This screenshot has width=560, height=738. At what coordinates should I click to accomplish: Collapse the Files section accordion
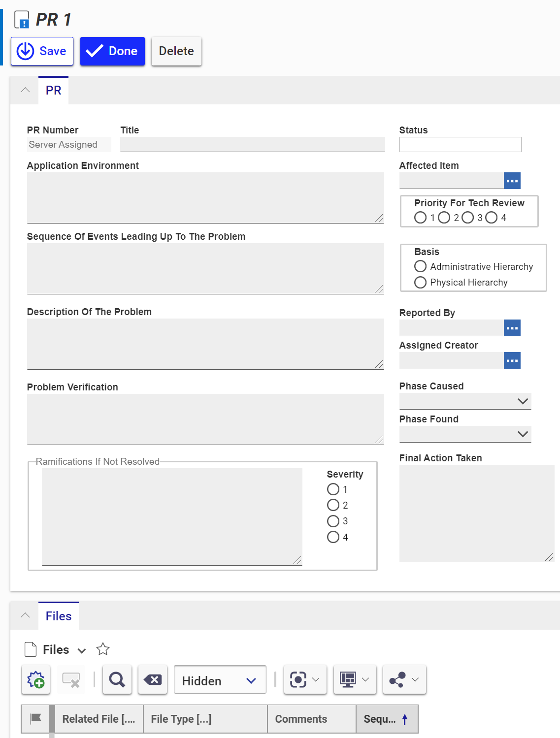point(25,615)
